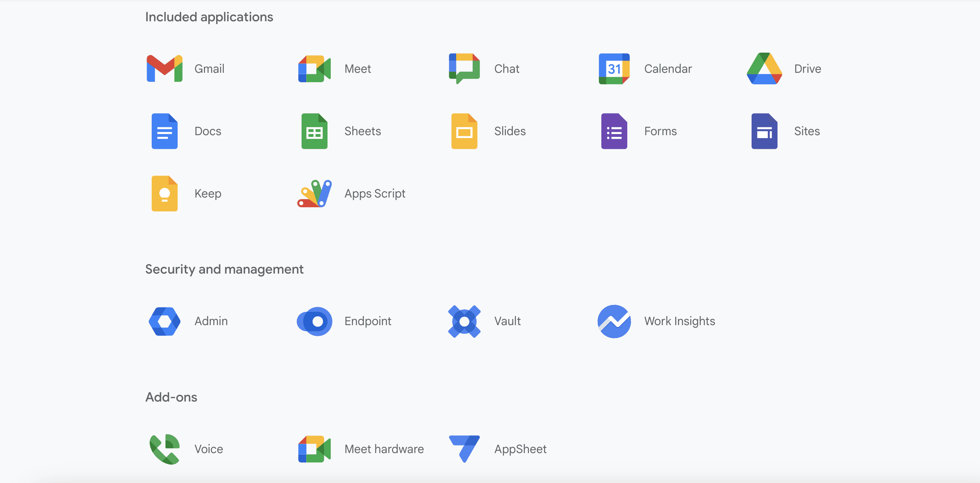Open the Admin hexagon icon
This screenshot has height=483, width=980.
tap(164, 321)
